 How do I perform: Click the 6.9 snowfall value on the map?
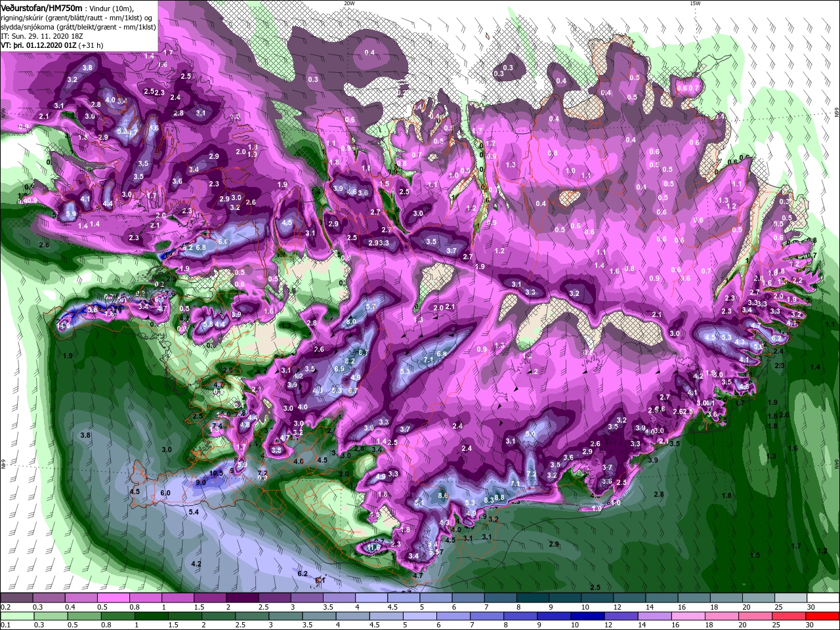coord(339,369)
